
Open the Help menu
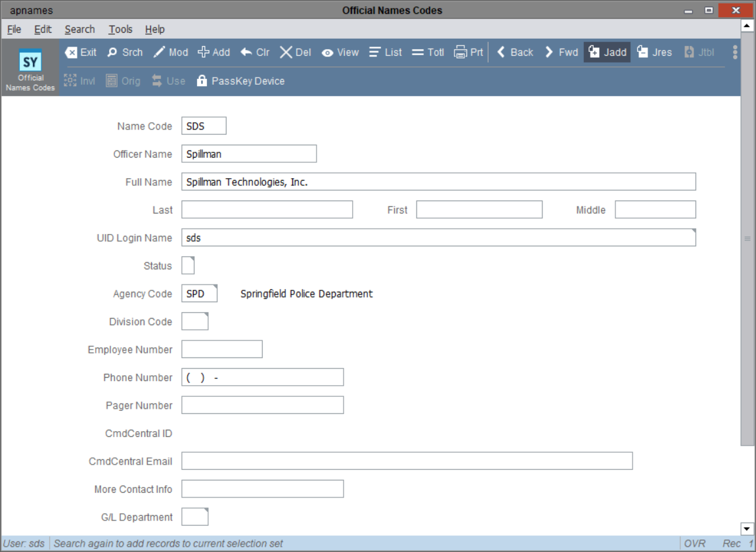(x=155, y=30)
